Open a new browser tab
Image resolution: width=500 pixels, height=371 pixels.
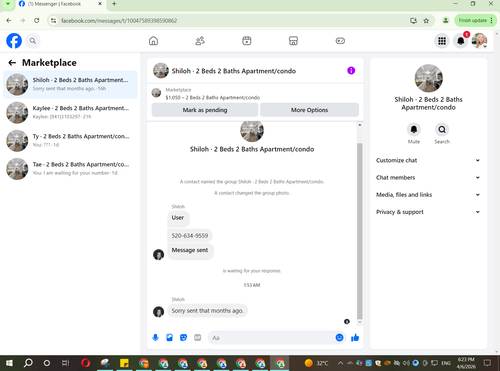(114, 4)
